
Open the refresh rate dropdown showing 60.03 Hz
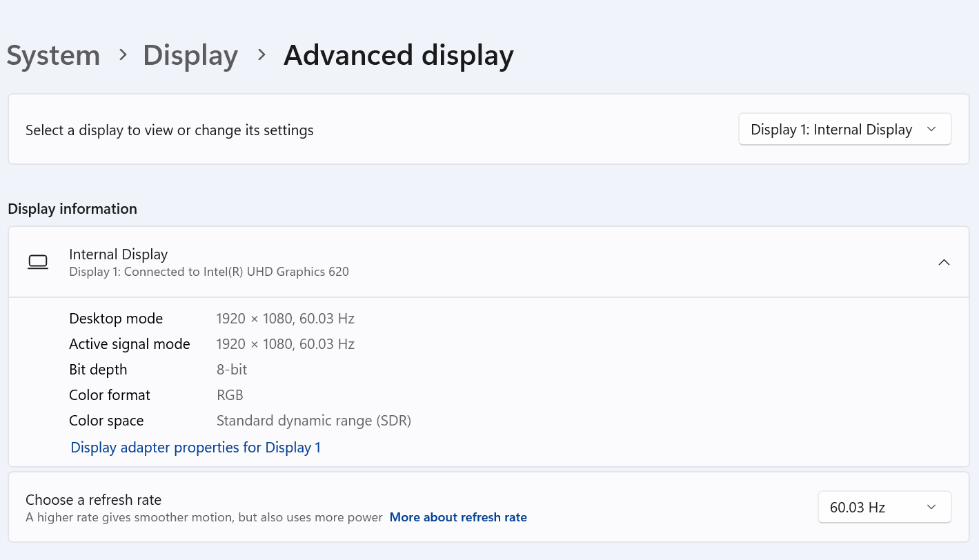[884, 507]
